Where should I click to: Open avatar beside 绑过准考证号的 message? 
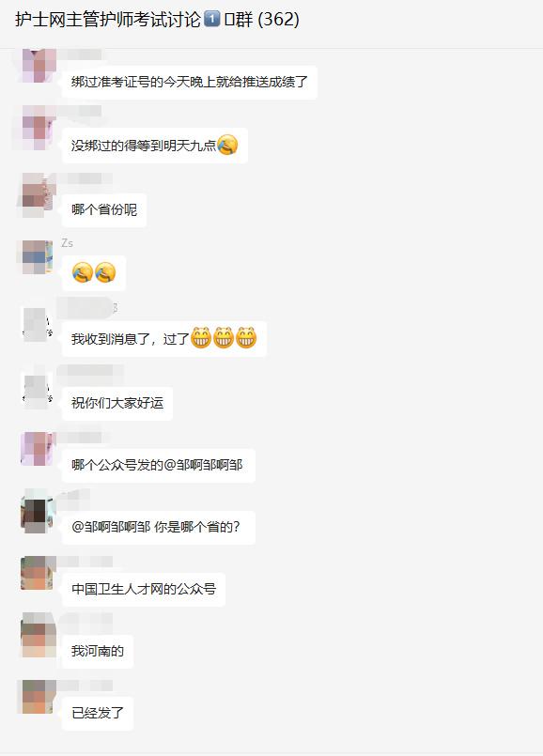tap(39, 66)
